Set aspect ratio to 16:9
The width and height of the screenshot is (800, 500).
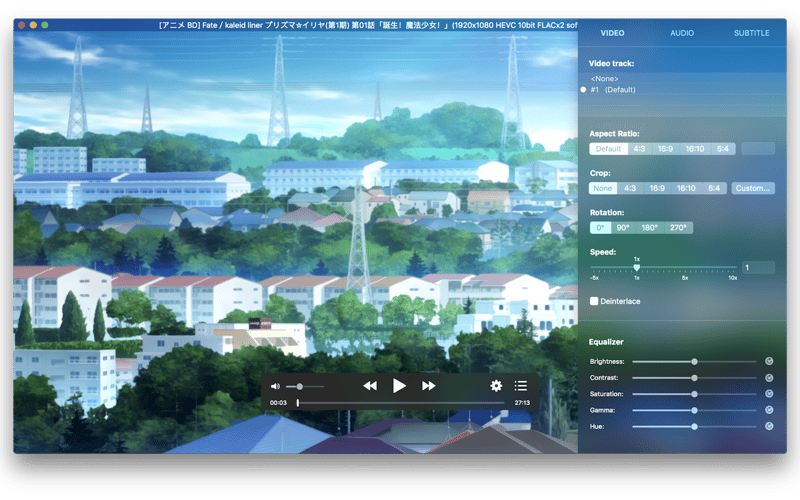(x=665, y=149)
